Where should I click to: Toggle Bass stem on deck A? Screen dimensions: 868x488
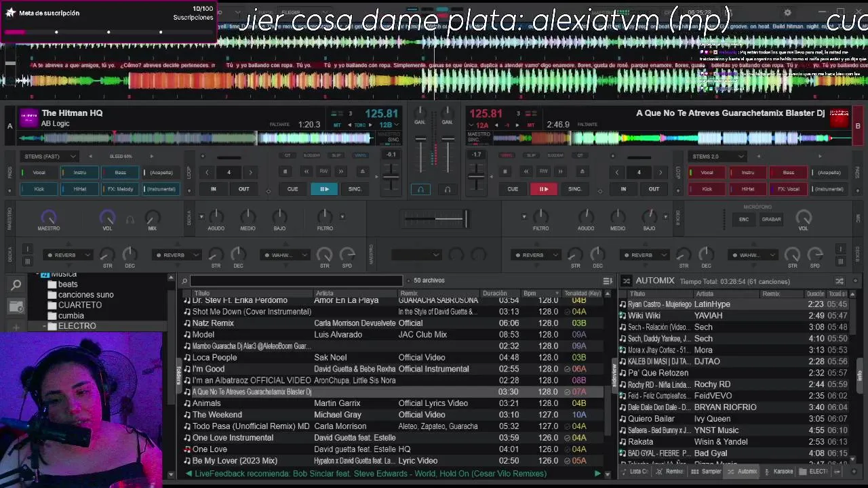click(x=121, y=172)
